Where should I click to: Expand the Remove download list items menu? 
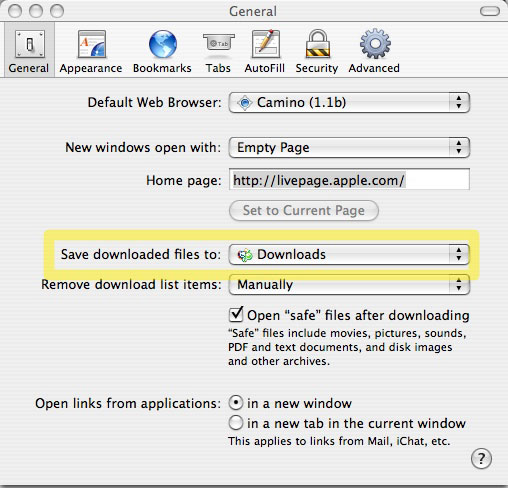[349, 284]
